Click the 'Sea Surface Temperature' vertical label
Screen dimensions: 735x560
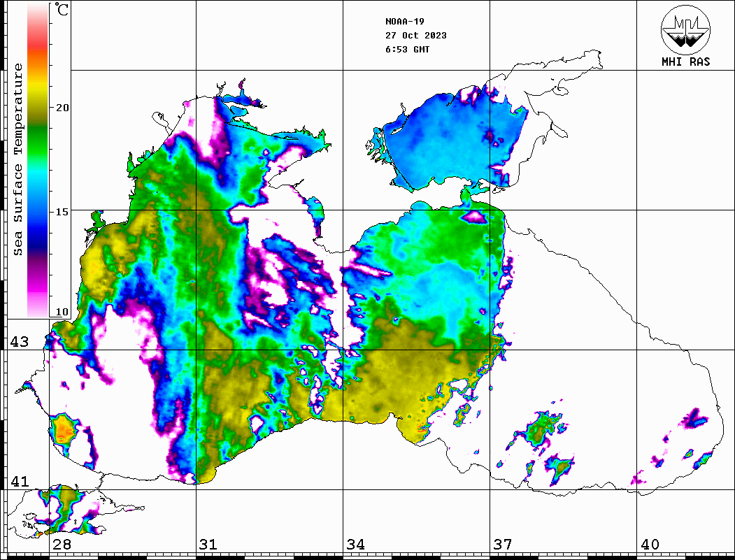click(x=17, y=160)
